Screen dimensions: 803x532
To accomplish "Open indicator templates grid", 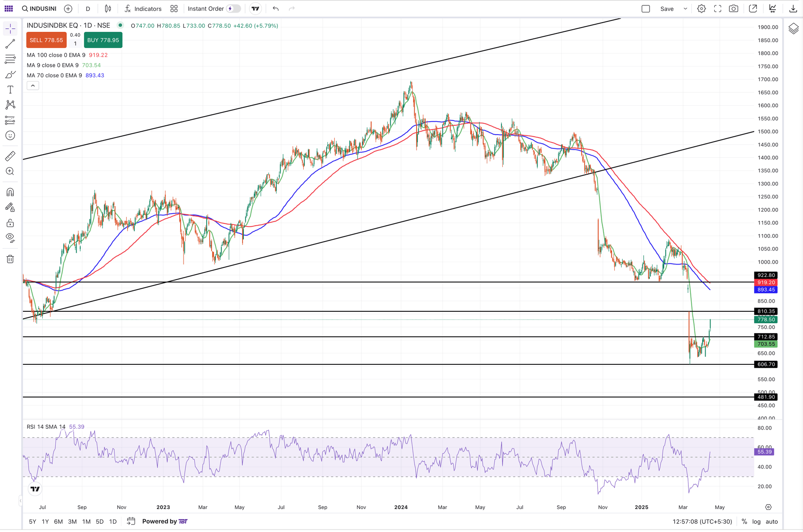I will (x=174, y=8).
